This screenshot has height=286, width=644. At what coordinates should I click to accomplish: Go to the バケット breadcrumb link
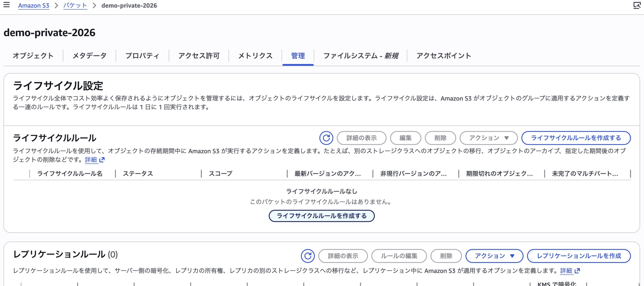pyautogui.click(x=75, y=6)
